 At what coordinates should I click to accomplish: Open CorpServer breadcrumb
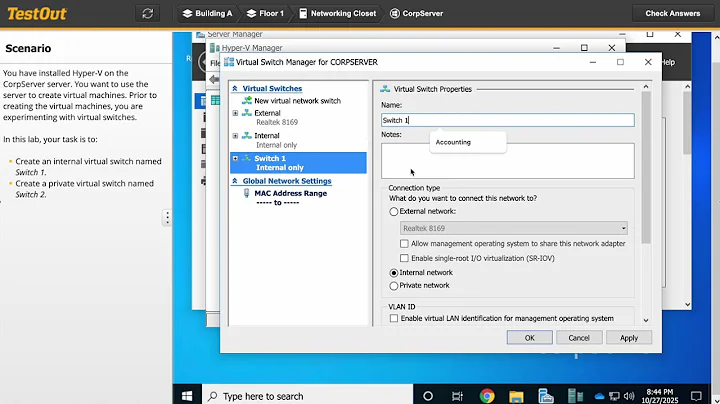[x=416, y=13]
